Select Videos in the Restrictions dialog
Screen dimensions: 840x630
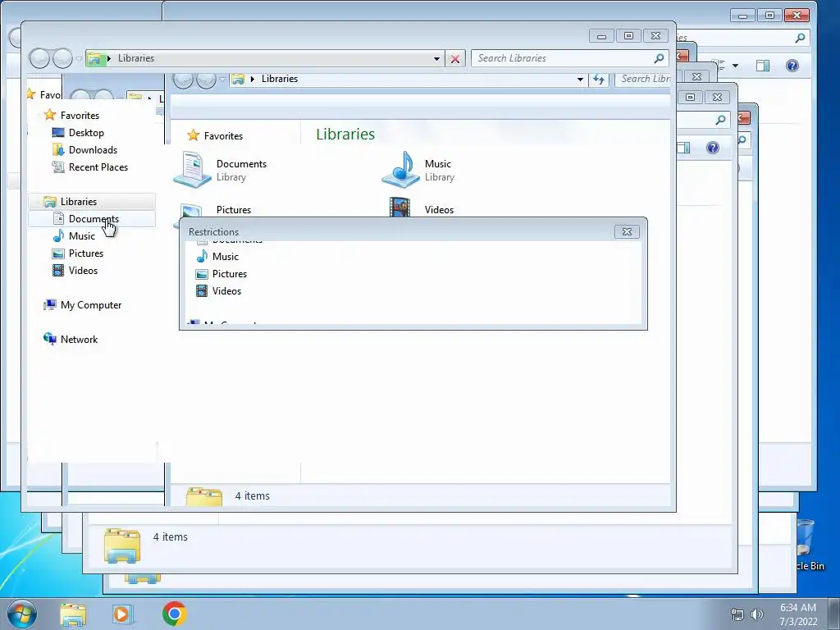point(226,291)
